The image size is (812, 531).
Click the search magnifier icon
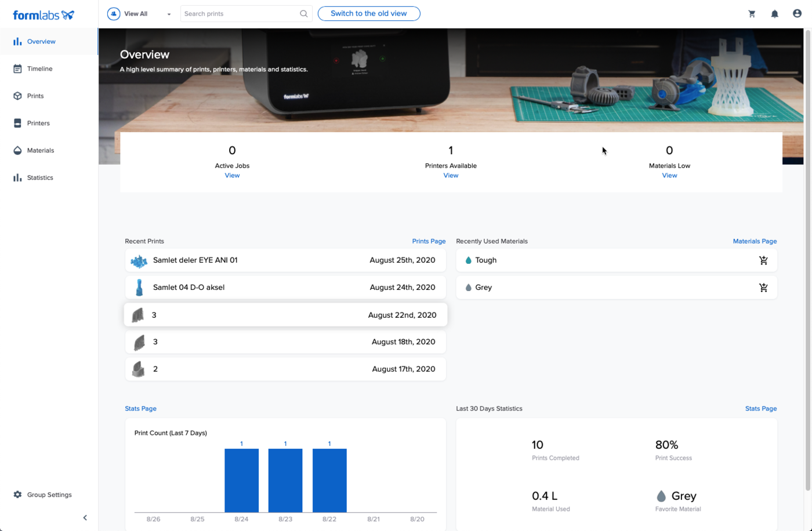click(x=303, y=14)
